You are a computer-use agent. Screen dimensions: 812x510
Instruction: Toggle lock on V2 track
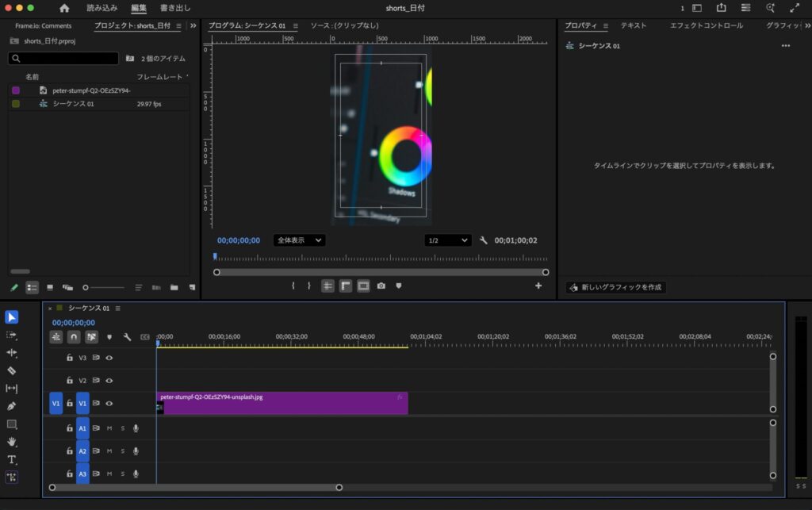coord(70,381)
